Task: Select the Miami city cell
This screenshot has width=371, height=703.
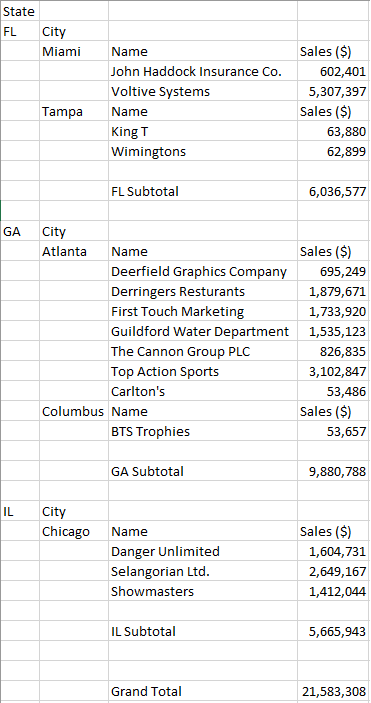Action: point(74,52)
